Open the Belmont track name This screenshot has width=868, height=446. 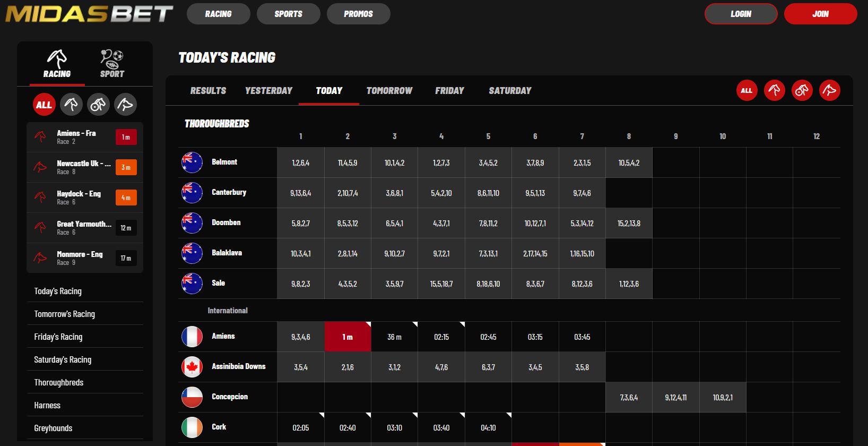pyautogui.click(x=224, y=162)
